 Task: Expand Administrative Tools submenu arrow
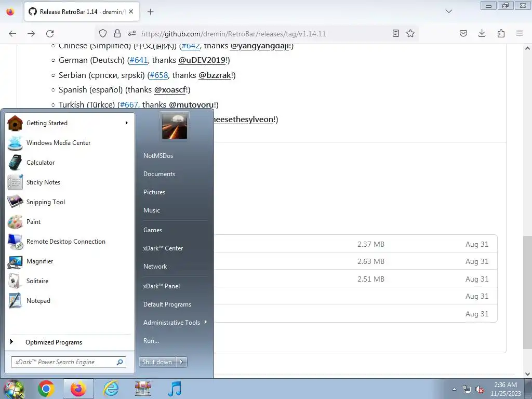(x=206, y=322)
